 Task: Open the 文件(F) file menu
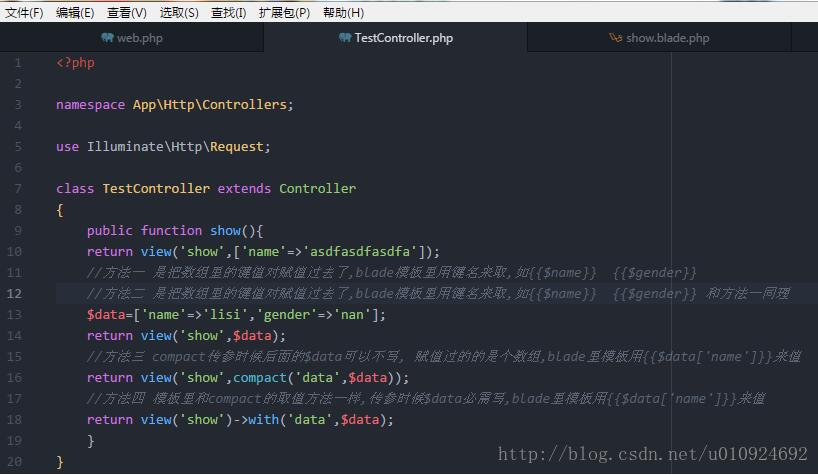tap(24, 12)
